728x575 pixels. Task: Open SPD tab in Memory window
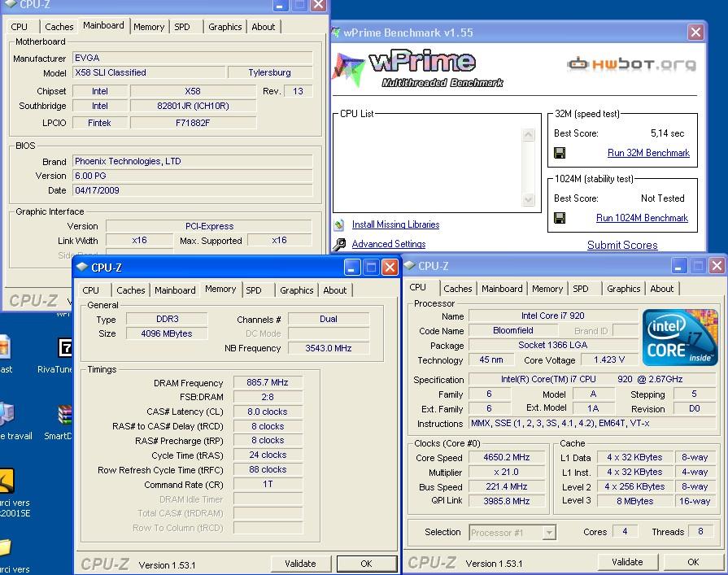(254, 290)
